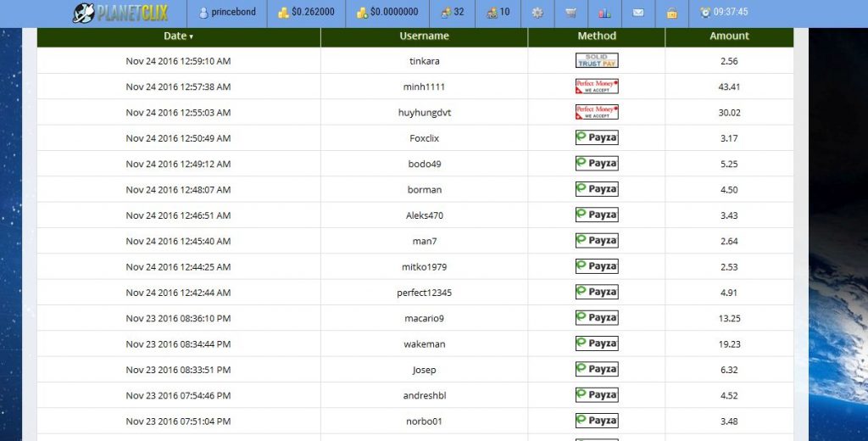The height and width of the screenshot is (441, 868).
Task: Sort by the Username column header
Action: point(424,36)
